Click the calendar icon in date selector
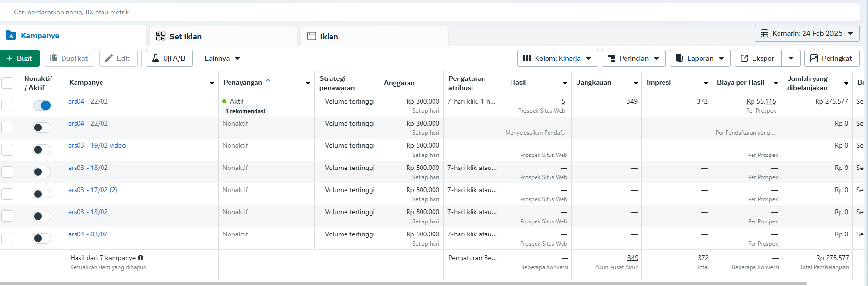The image size is (868, 286). point(765,33)
